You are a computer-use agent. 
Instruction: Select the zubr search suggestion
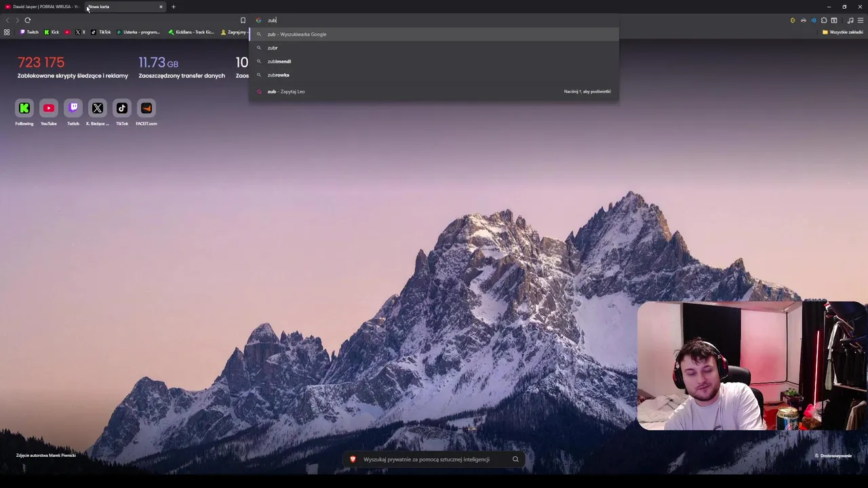pyautogui.click(x=434, y=48)
